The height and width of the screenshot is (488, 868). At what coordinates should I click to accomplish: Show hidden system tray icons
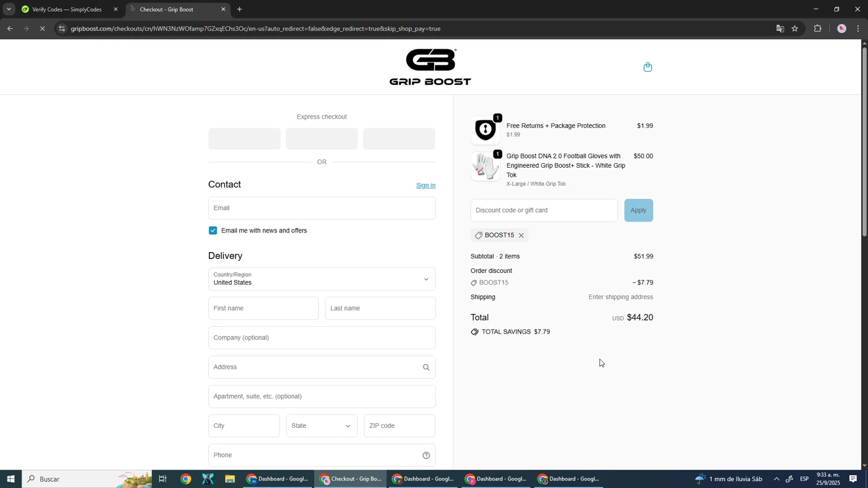coord(777,479)
